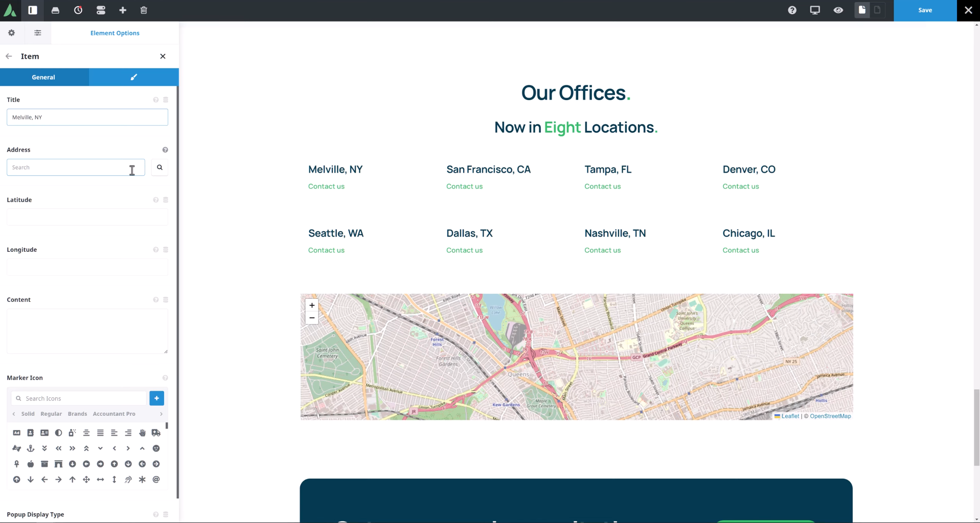The height and width of the screenshot is (523, 980).
Task: Toggle the sidebar panel icon in top toolbar
Action: pyautogui.click(x=33, y=10)
